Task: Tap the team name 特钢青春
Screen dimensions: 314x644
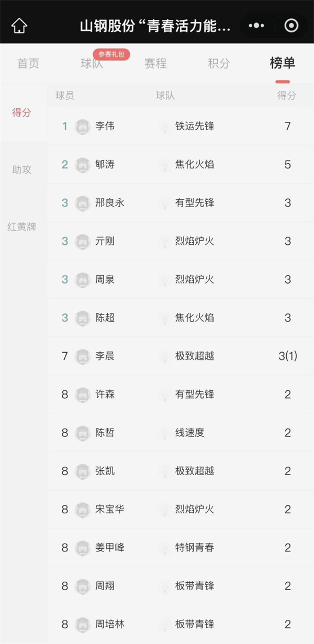Action: pos(195,548)
